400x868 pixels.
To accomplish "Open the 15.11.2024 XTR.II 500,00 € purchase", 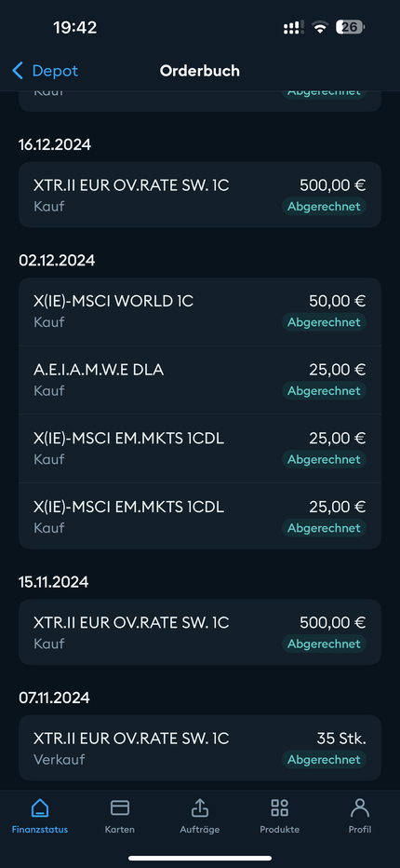I will tap(200, 631).
